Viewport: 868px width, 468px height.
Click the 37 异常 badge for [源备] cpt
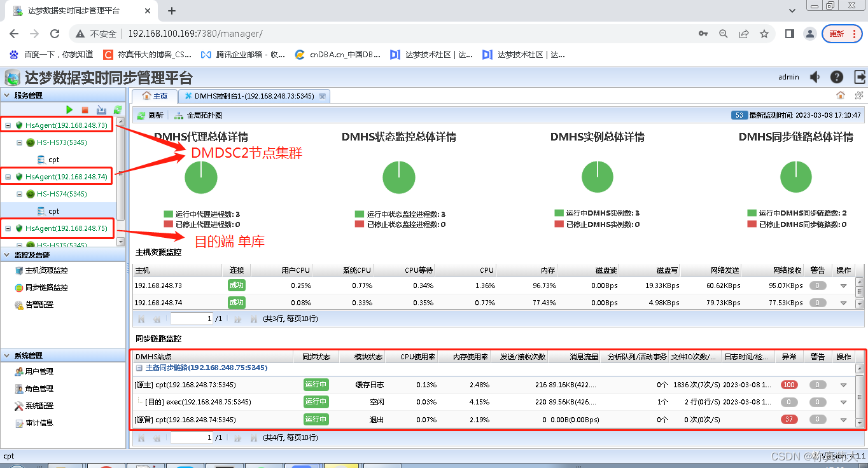click(x=789, y=419)
